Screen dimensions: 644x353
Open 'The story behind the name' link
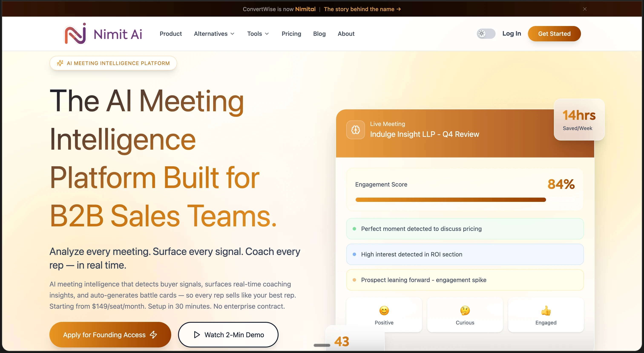[x=362, y=9]
